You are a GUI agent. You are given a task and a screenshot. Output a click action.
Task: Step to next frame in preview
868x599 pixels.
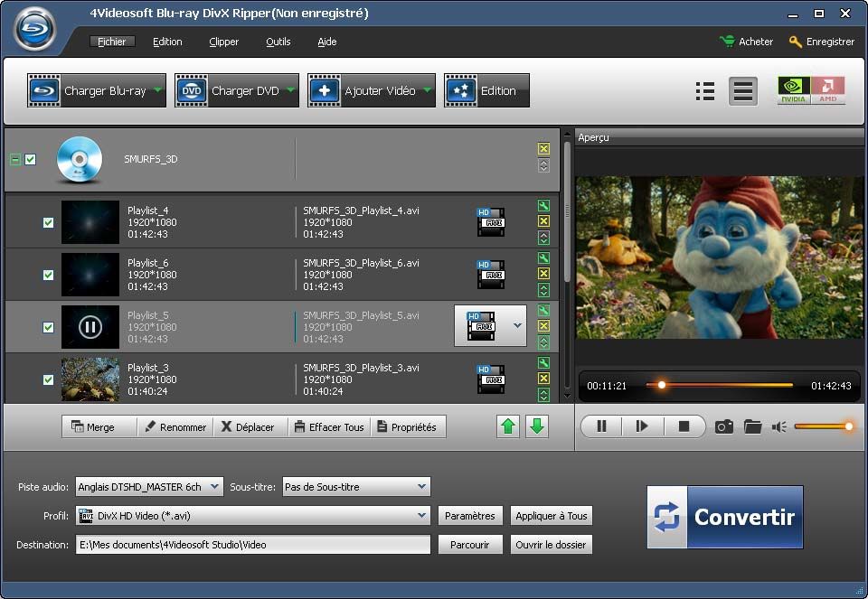[x=642, y=426]
